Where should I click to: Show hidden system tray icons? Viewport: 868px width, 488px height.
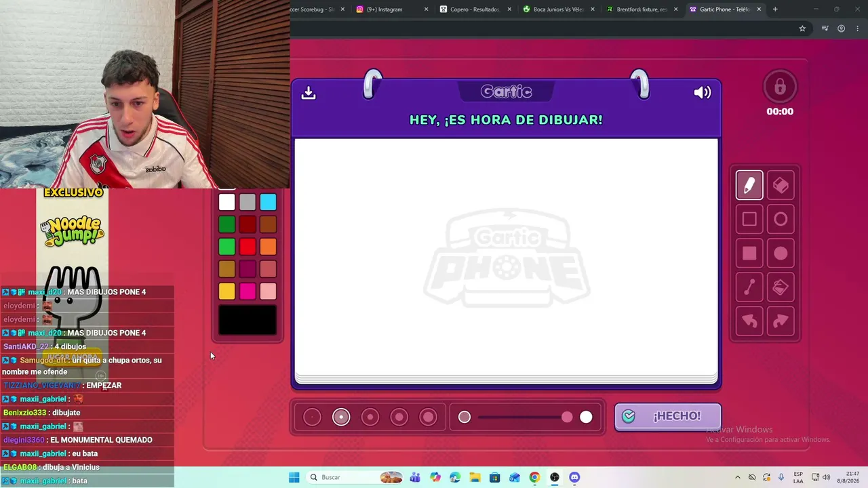pyautogui.click(x=738, y=477)
